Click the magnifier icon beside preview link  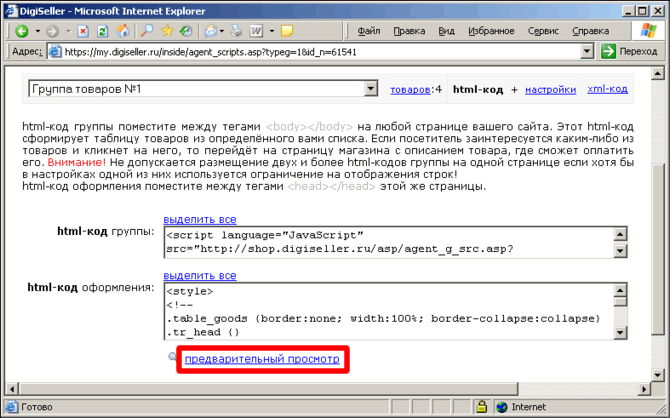pyautogui.click(x=173, y=356)
